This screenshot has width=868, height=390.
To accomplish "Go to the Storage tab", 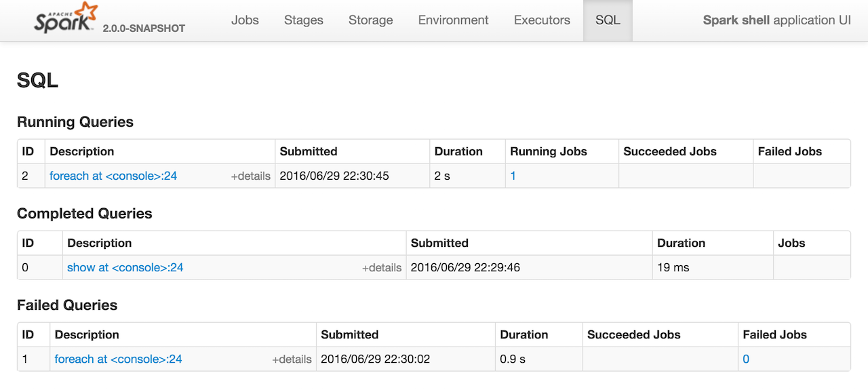I will tap(370, 20).
